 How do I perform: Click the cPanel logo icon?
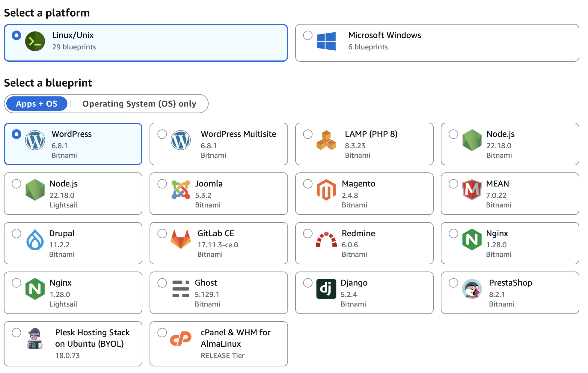point(180,339)
